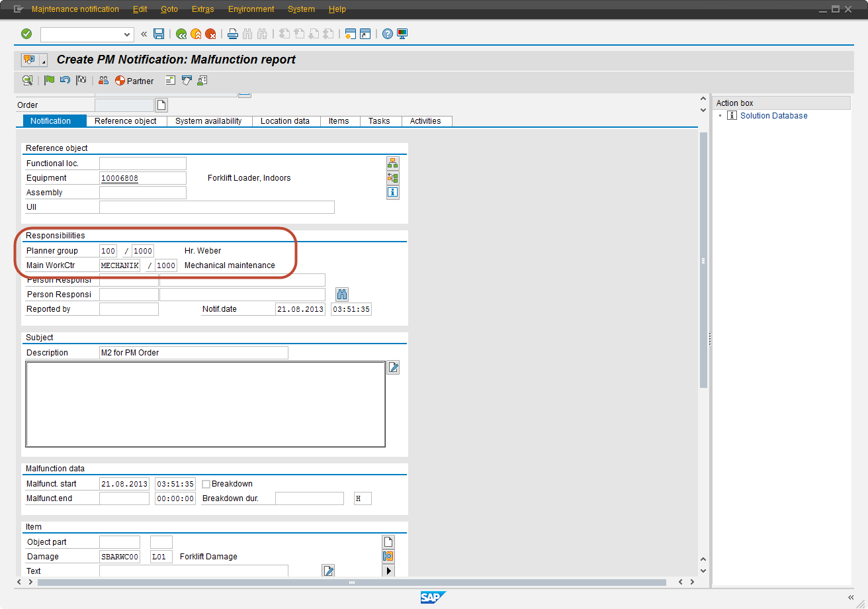Image resolution: width=868 pixels, height=609 pixels.
Task: Click the Notif.date field 21.08.2013
Action: (300, 309)
